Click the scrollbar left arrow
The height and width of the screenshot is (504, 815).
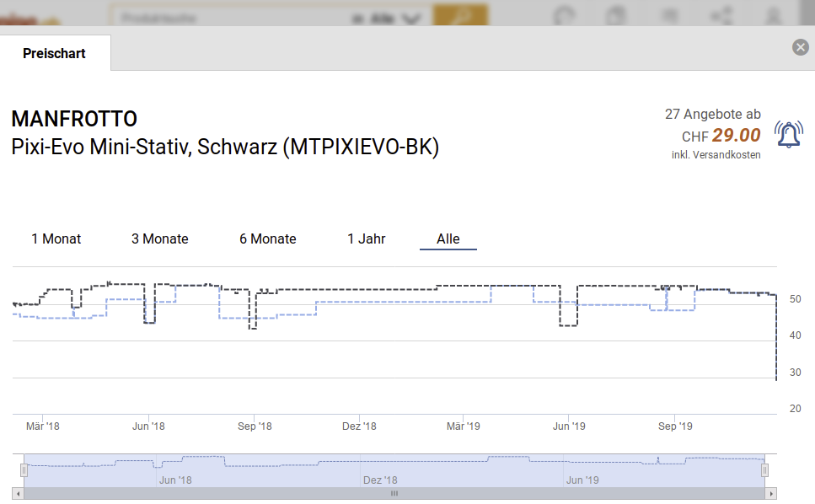click(x=17, y=493)
